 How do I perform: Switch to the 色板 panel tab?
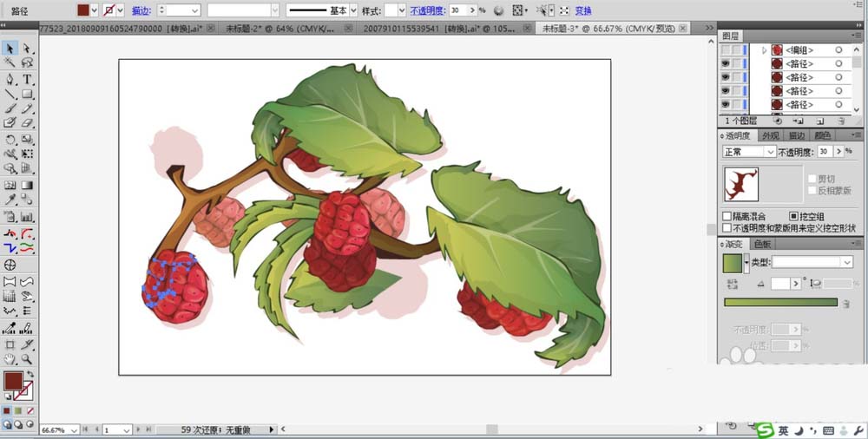pos(762,244)
